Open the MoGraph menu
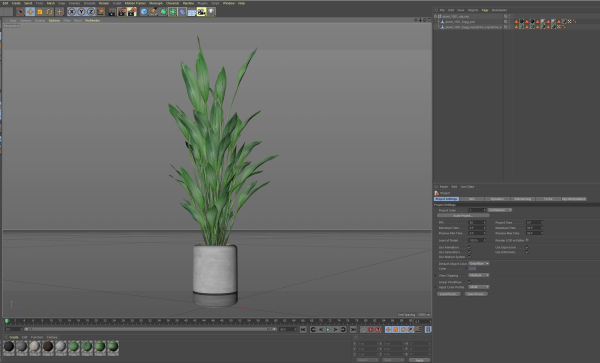600x363 pixels. [x=156, y=3]
